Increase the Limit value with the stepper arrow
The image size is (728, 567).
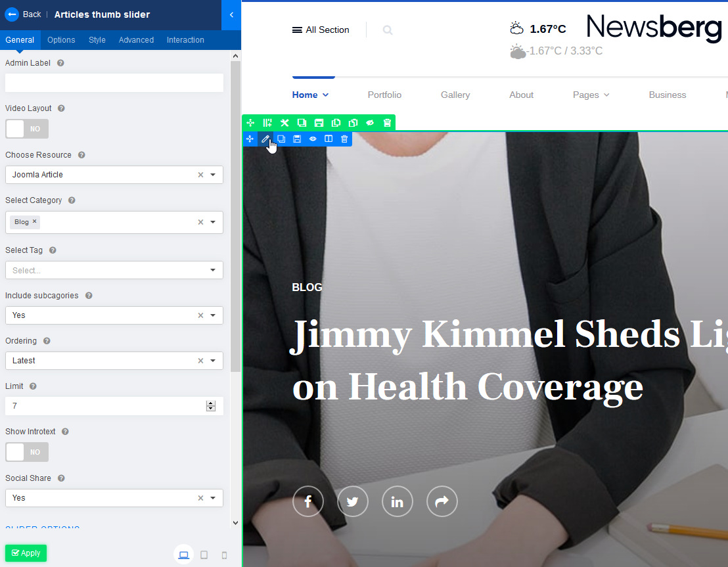click(210, 403)
